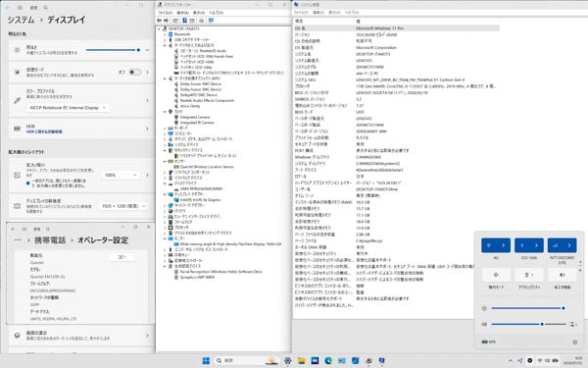The image size is (588, 368).
Task: Open the HDR settings row
Action: pos(80,129)
